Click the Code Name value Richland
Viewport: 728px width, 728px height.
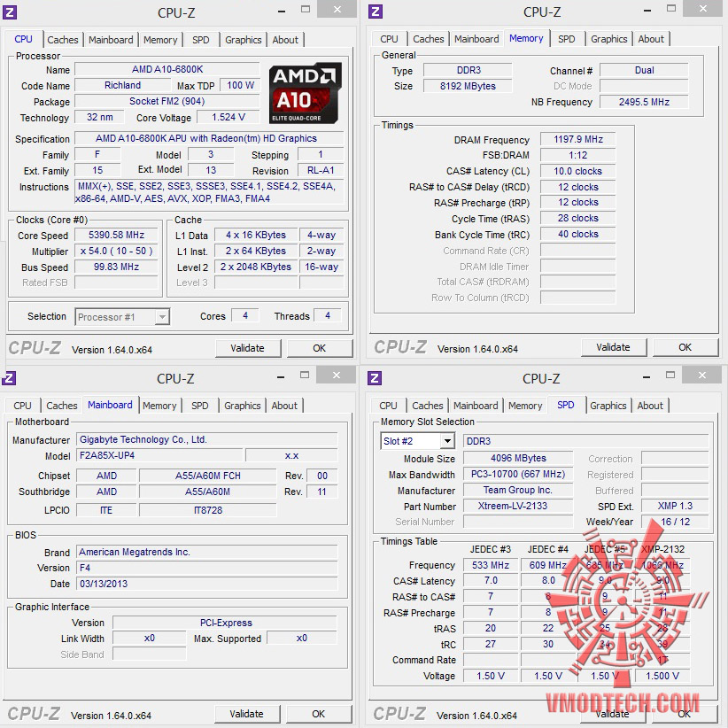122,85
